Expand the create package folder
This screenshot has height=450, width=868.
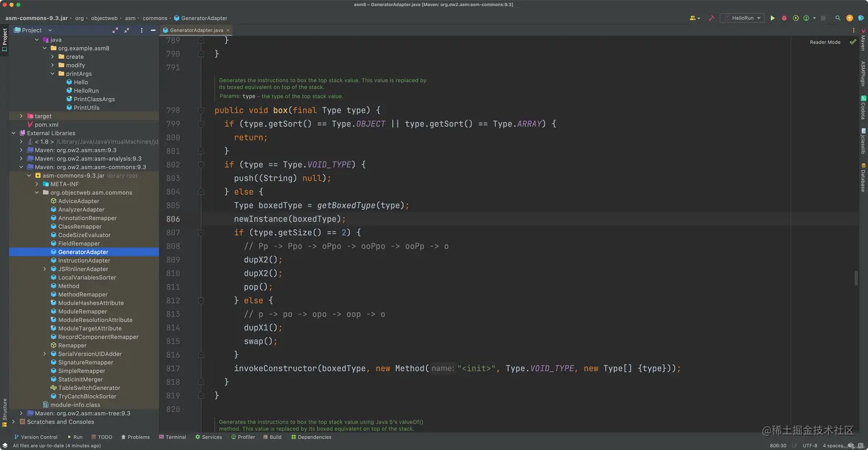52,57
